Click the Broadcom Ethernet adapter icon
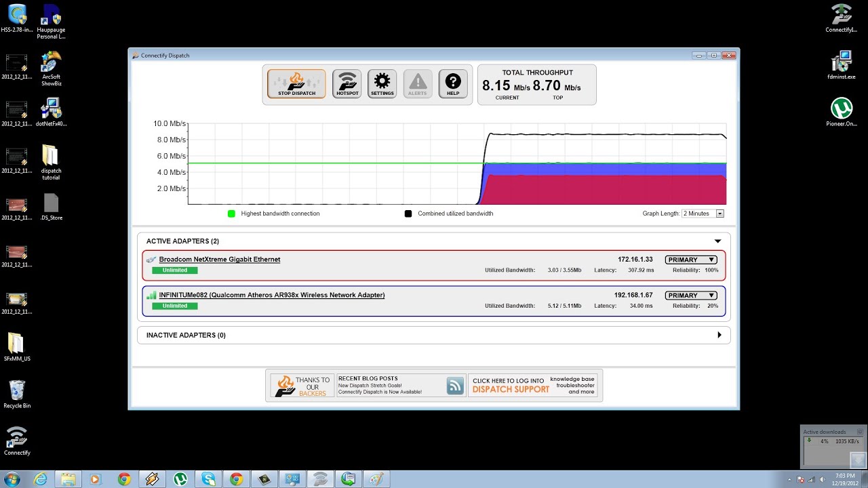868x488 pixels. [152, 260]
